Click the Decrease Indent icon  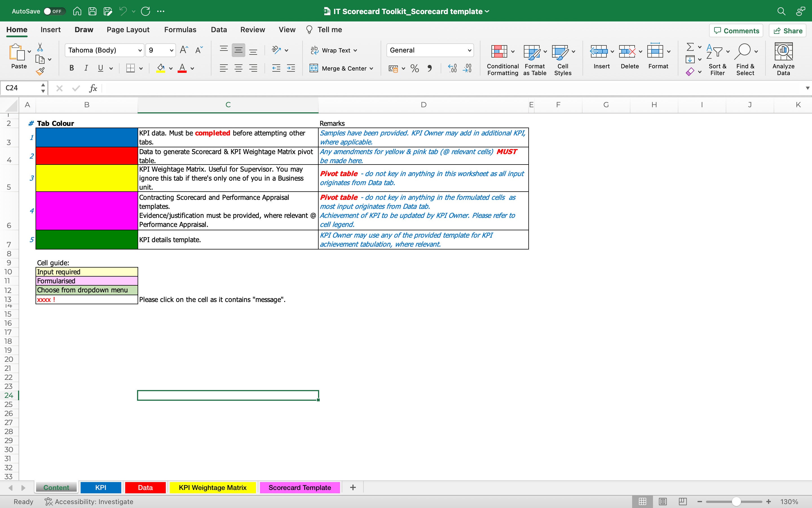click(x=276, y=69)
